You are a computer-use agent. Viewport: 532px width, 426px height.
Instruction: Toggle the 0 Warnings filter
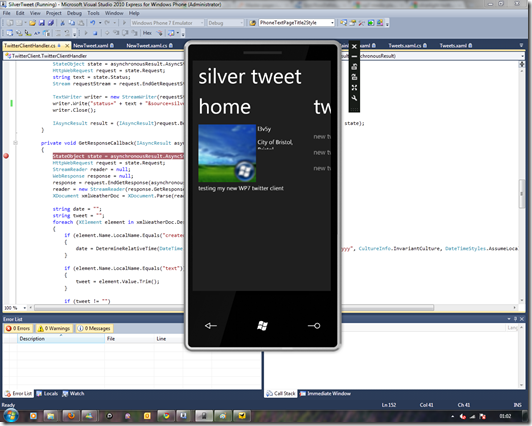(54, 328)
